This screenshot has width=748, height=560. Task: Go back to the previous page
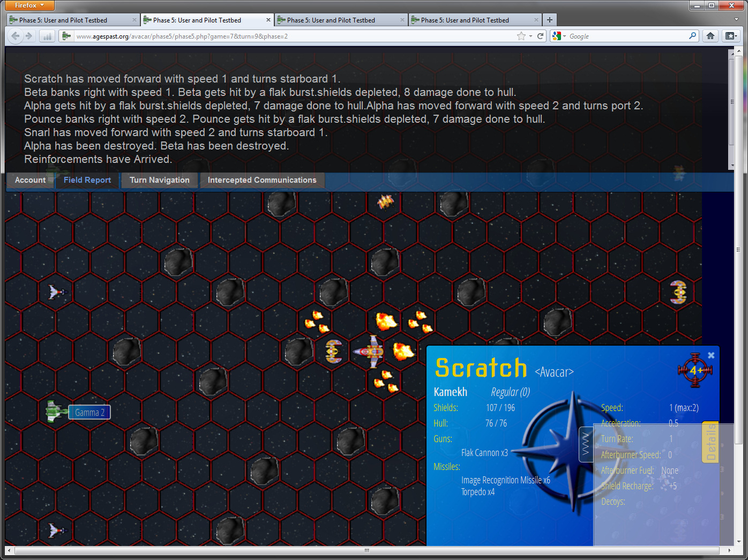tap(15, 36)
